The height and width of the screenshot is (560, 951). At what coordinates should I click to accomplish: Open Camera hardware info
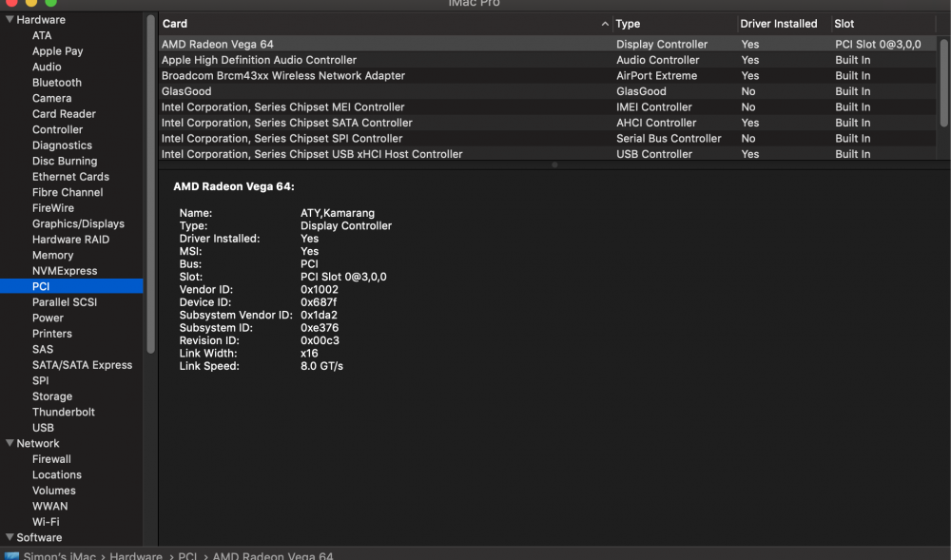click(51, 98)
